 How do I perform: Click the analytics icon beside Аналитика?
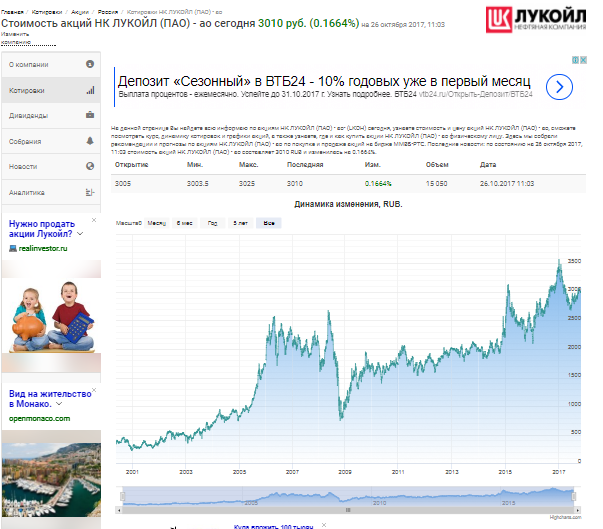(90, 192)
